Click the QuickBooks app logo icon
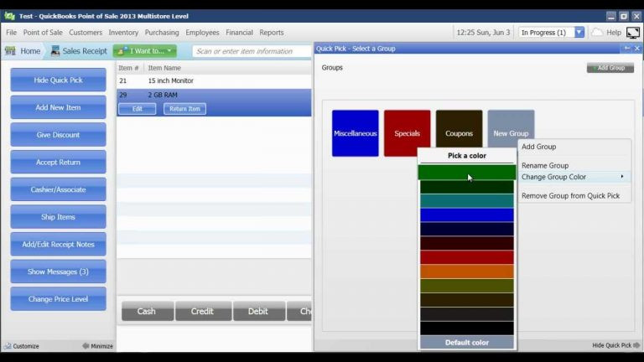 pos(9,16)
